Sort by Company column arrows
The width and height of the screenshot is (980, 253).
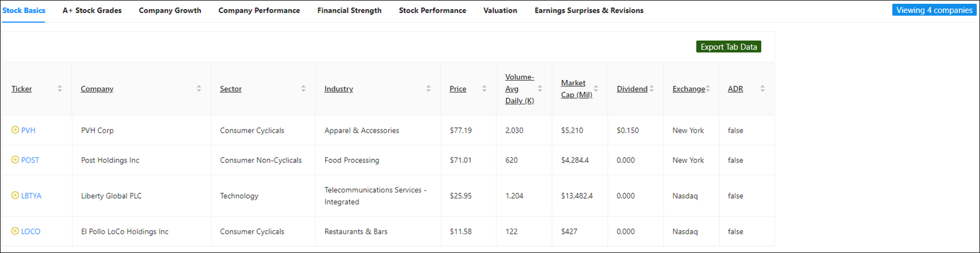click(199, 89)
